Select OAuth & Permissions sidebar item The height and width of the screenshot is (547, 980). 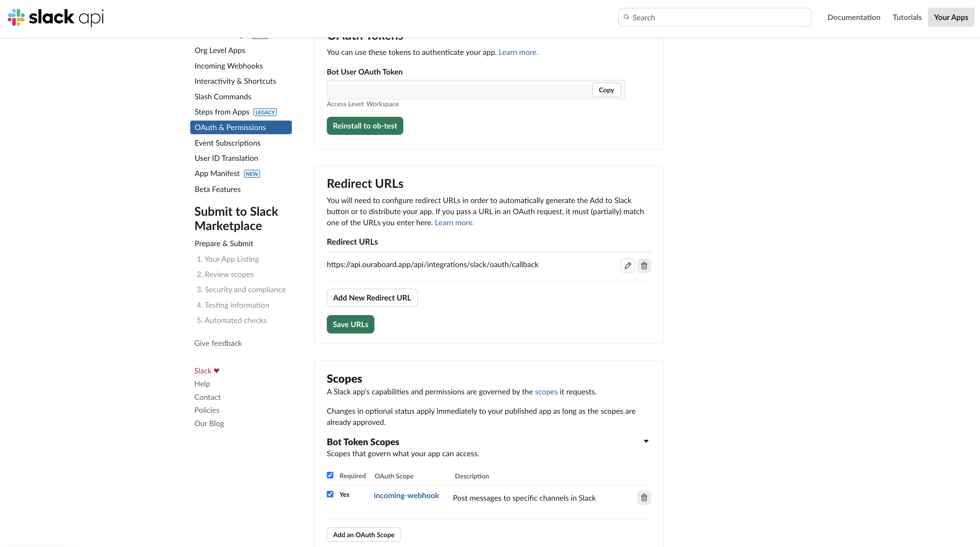point(241,127)
